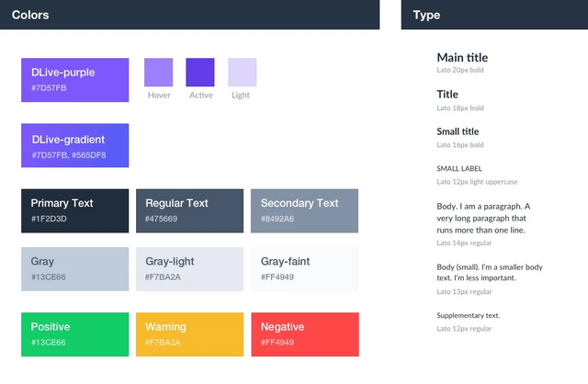Select the Gray color swatch
This screenshot has width=588, height=384.
[x=75, y=269]
